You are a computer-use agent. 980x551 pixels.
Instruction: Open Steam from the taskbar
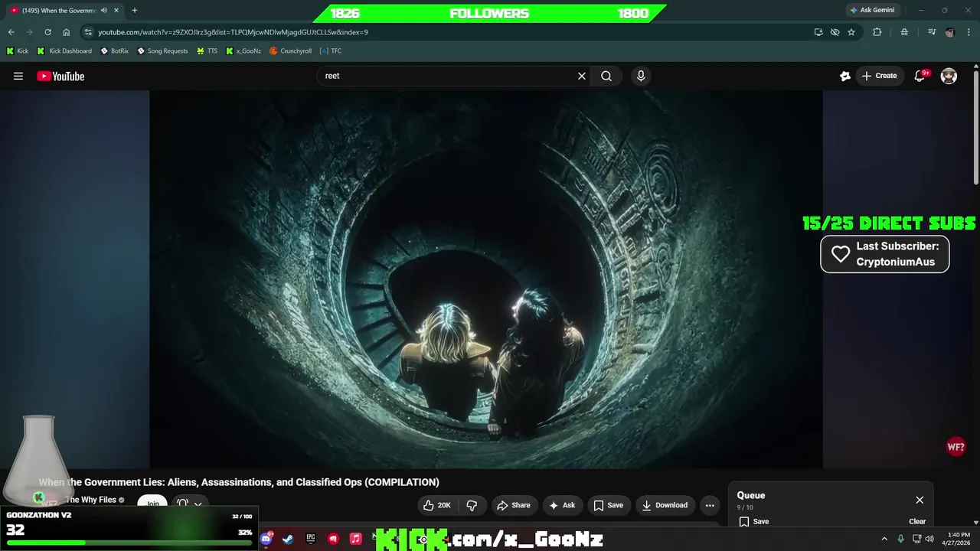pos(288,539)
